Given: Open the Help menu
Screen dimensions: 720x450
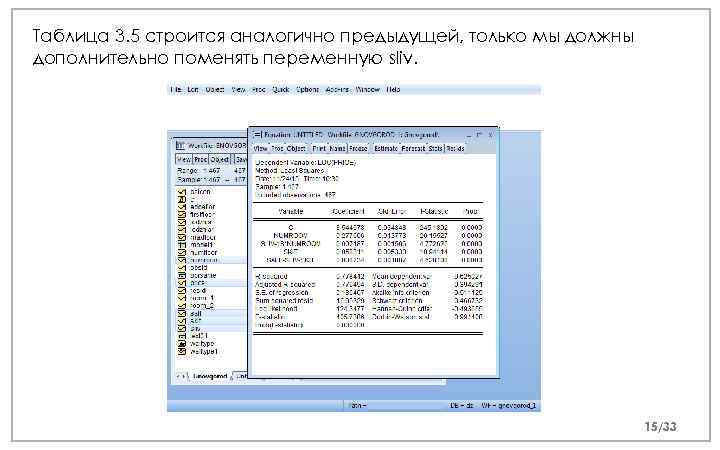Looking at the screenshot, I should tap(394, 90).
